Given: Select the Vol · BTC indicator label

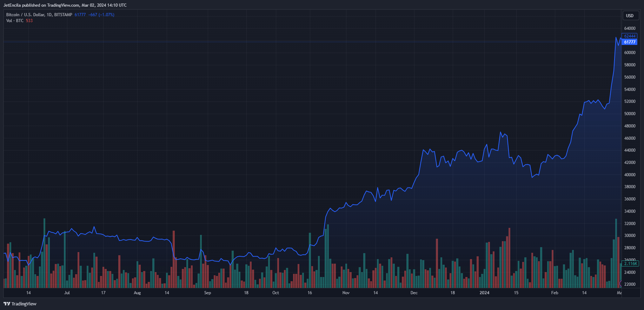Looking at the screenshot, I should [15, 21].
